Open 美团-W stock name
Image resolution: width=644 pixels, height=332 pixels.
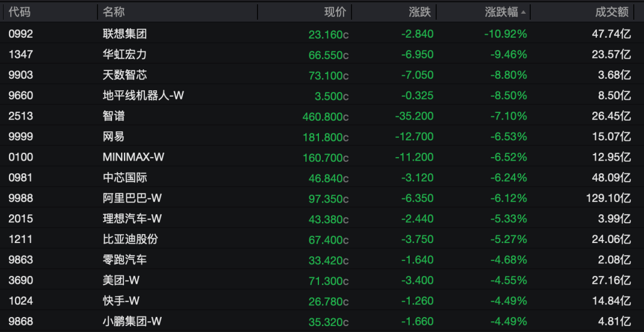pos(121,281)
